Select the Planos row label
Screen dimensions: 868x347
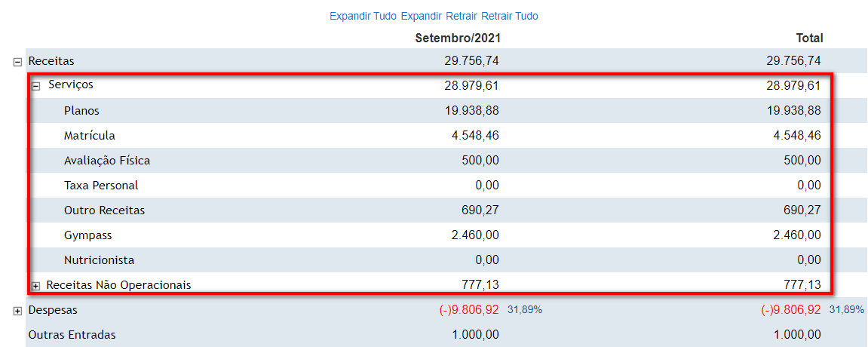point(81,111)
